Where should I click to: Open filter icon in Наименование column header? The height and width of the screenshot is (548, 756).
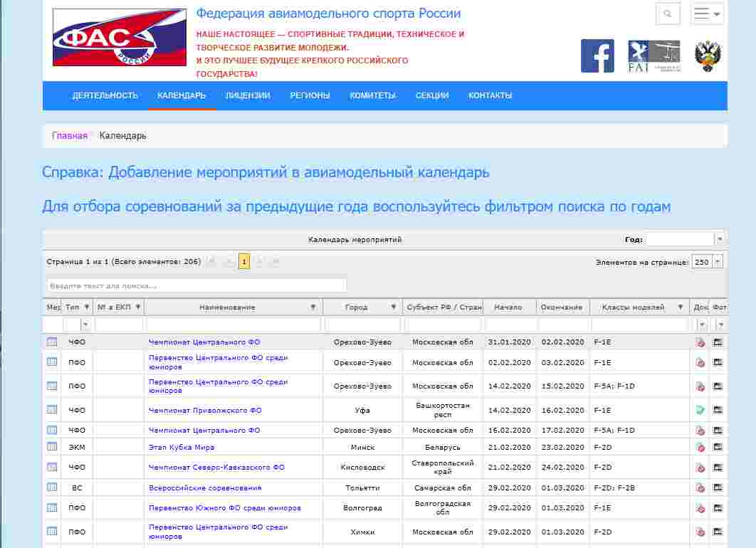[313, 307]
